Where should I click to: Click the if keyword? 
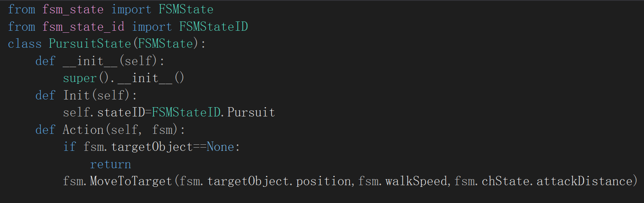click(x=69, y=147)
